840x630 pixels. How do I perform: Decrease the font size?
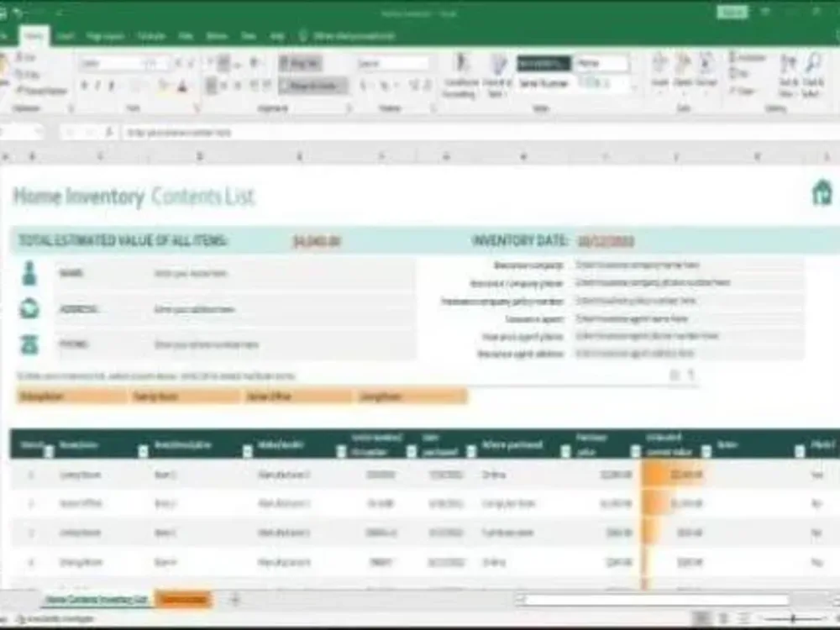[192, 64]
